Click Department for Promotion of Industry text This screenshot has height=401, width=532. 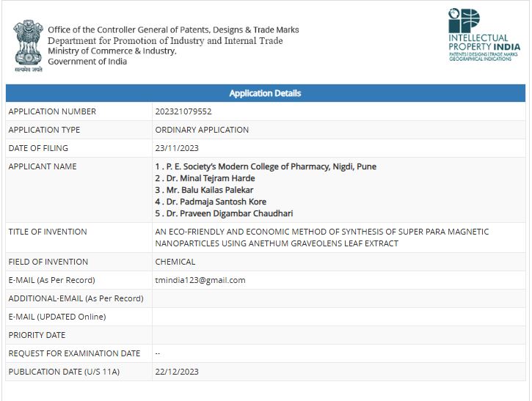(x=165, y=40)
